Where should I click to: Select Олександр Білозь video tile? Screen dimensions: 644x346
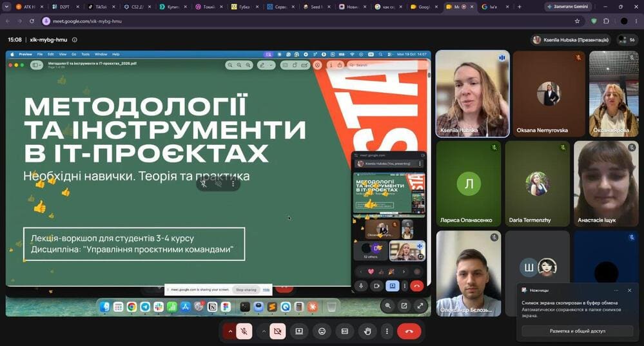(x=469, y=273)
